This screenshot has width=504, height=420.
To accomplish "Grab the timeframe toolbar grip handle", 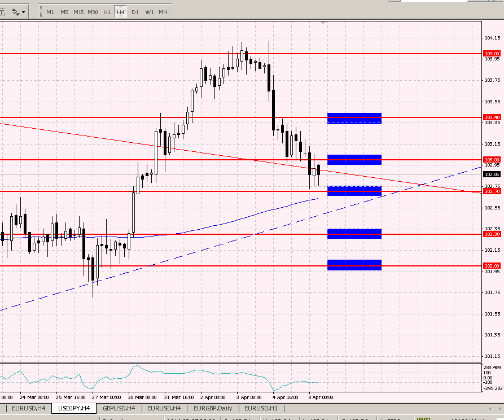I will click(41, 12).
